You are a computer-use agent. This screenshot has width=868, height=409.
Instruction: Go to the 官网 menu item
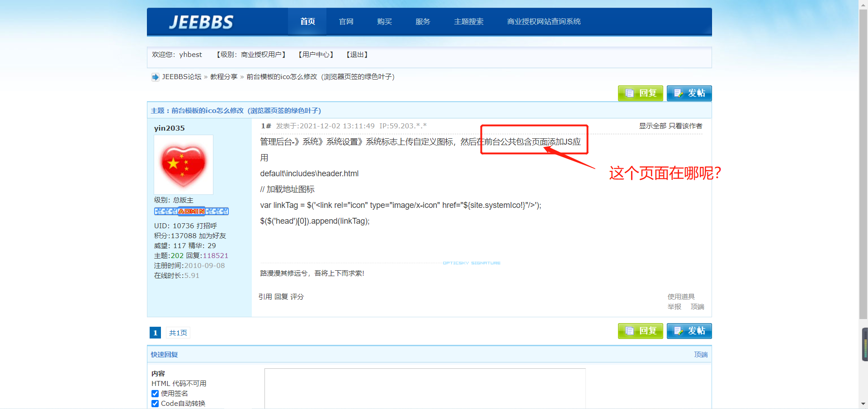click(x=346, y=21)
